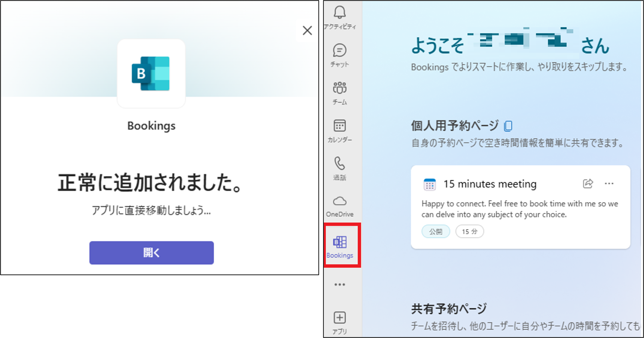The image size is (644, 338).
Task: Click the Bookings name label in dialog
Action: (x=151, y=126)
